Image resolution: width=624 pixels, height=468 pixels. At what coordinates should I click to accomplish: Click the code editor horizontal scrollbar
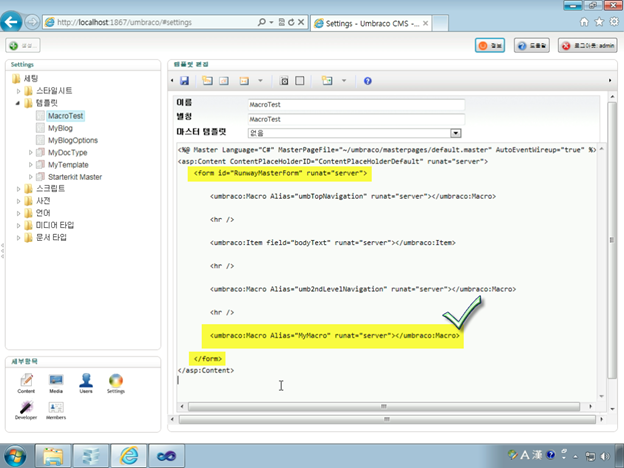tap(384, 406)
